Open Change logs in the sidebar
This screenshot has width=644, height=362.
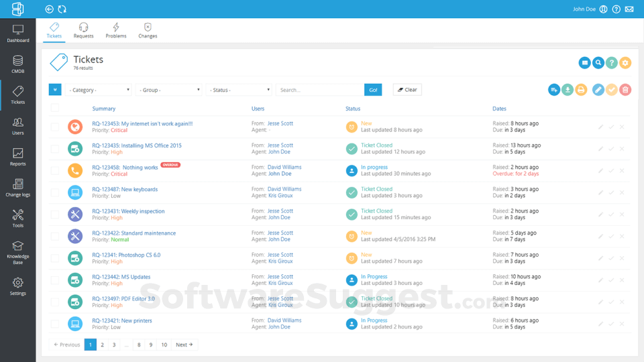[17, 188]
